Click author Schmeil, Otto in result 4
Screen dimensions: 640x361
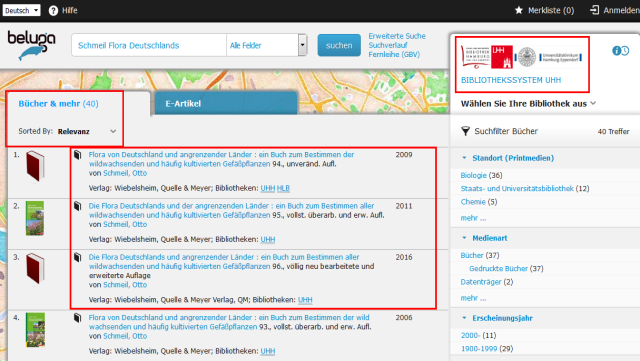(125, 336)
